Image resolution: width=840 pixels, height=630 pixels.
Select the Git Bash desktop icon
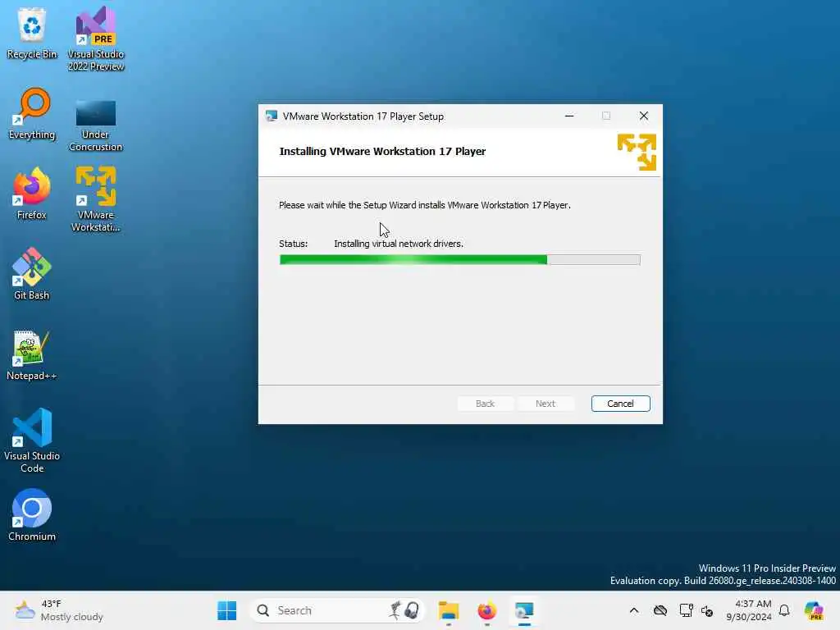coord(32,274)
